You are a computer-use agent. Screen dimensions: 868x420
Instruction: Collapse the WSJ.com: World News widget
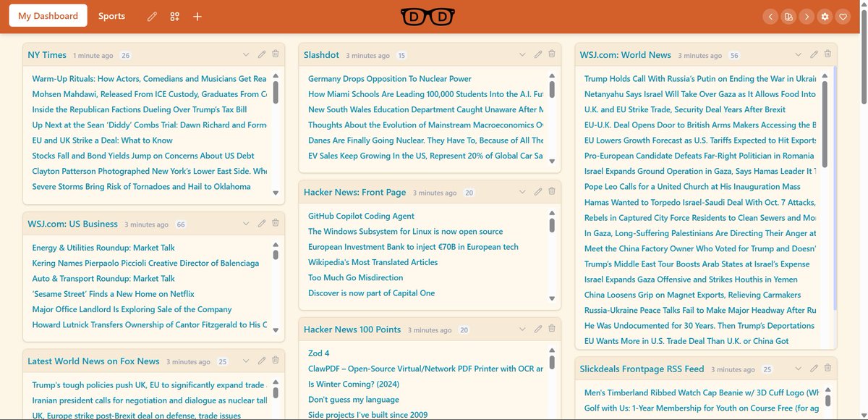click(x=799, y=54)
